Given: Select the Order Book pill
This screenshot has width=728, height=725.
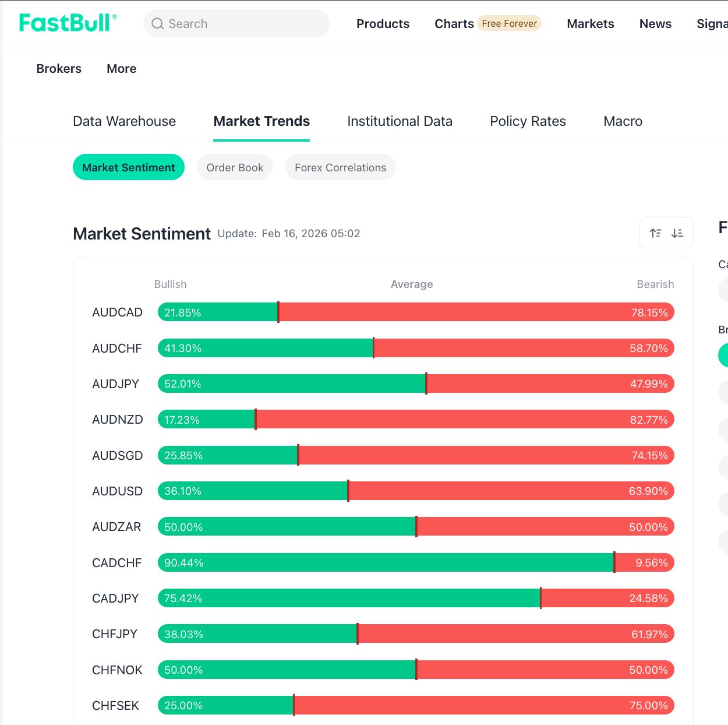Looking at the screenshot, I should click(235, 167).
